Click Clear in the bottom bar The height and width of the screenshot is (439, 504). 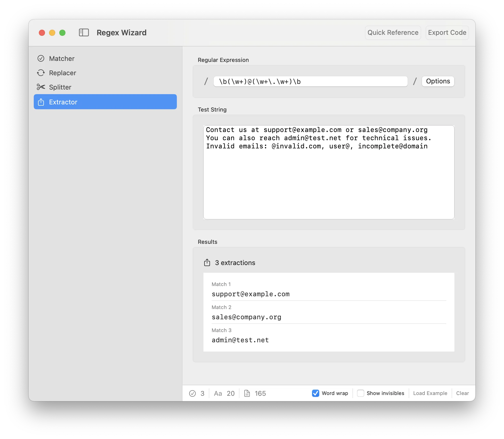(x=462, y=393)
